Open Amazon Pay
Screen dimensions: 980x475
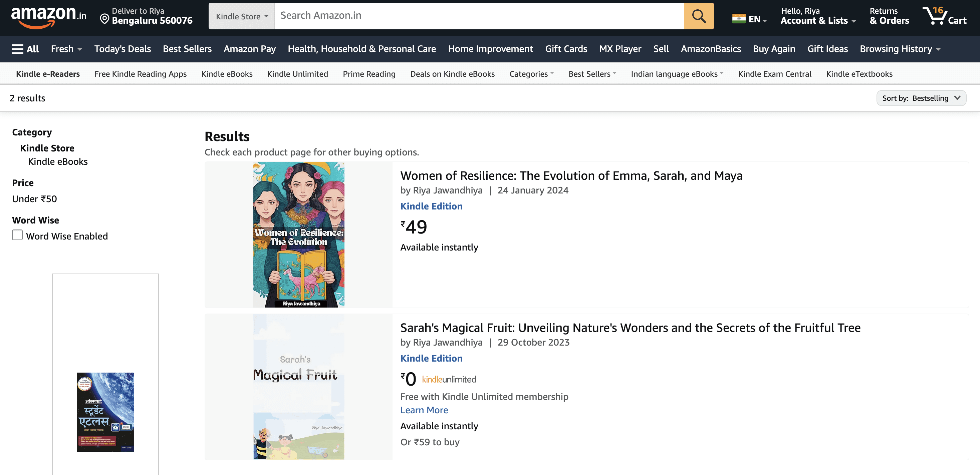pyautogui.click(x=250, y=49)
